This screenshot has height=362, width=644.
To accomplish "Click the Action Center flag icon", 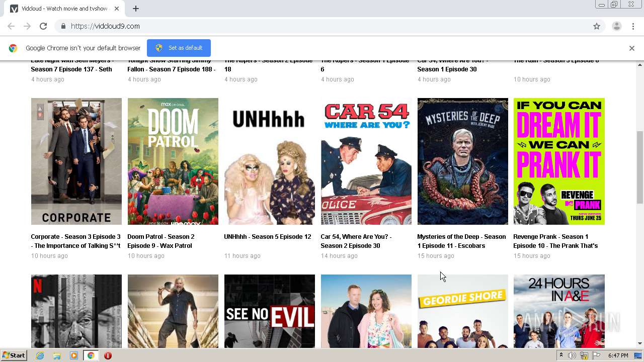I will coord(596,355).
